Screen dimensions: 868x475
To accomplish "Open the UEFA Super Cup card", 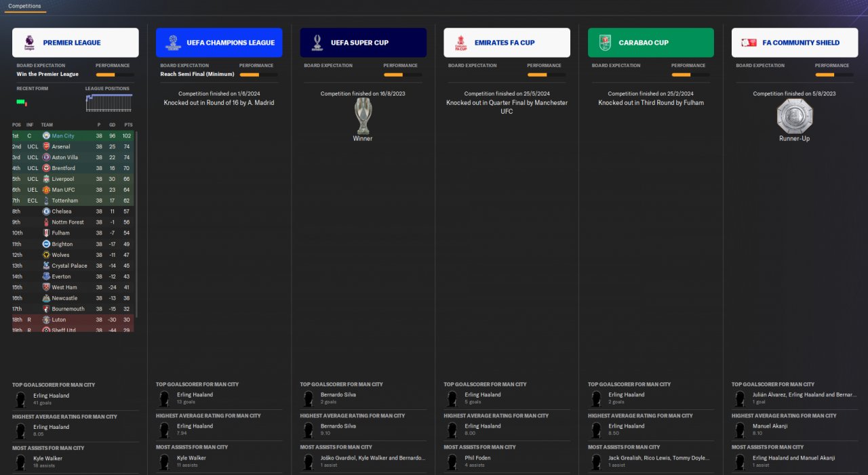I will tap(363, 43).
